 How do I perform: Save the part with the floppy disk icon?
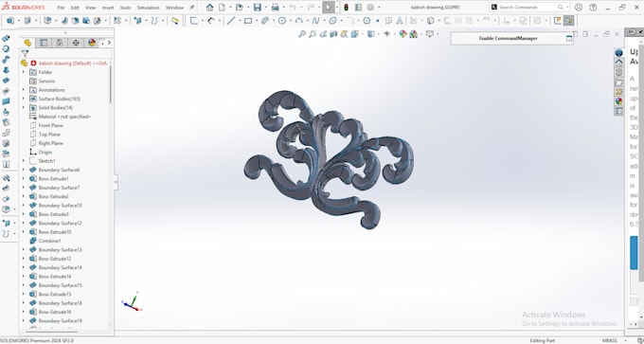pyautogui.click(x=257, y=8)
